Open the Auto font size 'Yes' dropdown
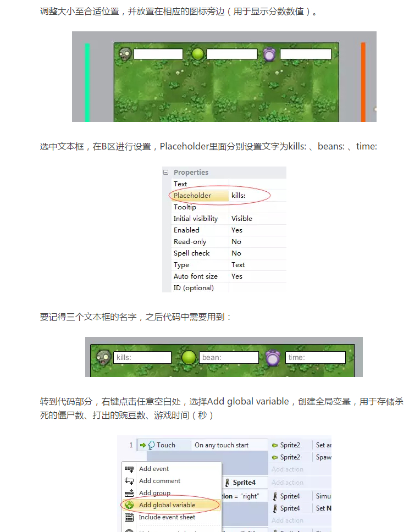Image resolution: width=409 pixels, height=532 pixels. pyautogui.click(x=257, y=276)
